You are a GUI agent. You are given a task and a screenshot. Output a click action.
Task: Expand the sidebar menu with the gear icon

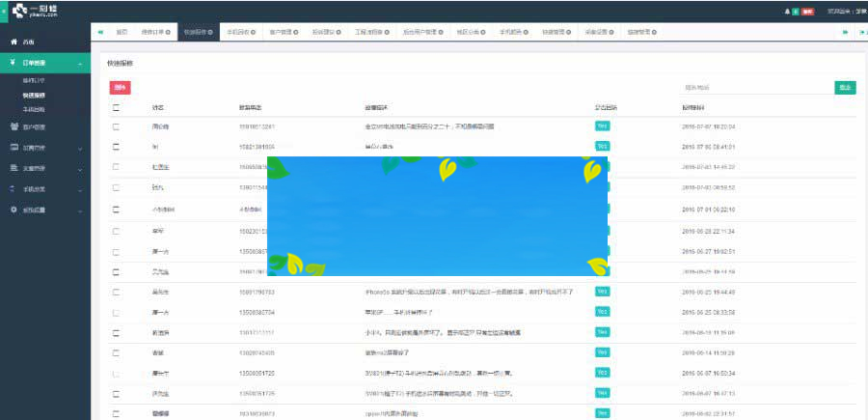click(x=80, y=210)
